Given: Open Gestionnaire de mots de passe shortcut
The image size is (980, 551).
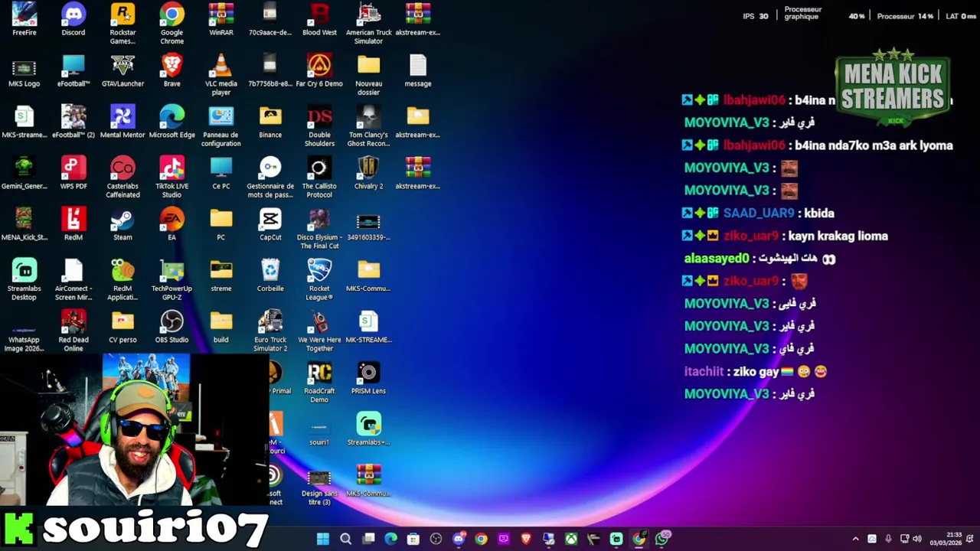Looking at the screenshot, I should click(270, 178).
